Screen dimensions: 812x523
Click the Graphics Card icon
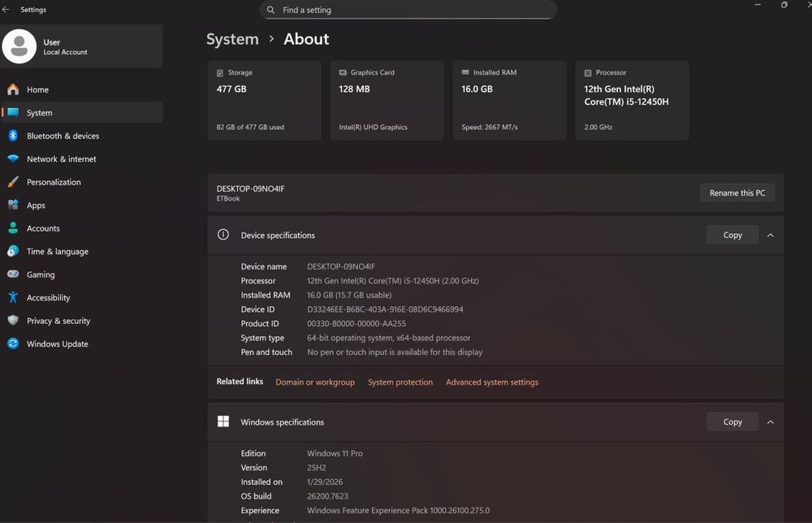[x=343, y=72]
